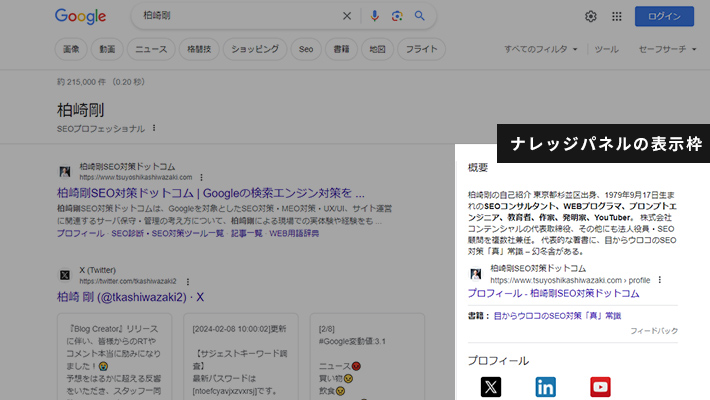
Task: Select the ニュース filter chip
Action: (151, 49)
